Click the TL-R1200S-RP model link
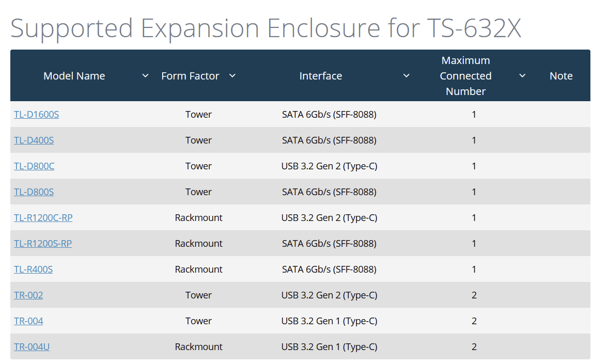The height and width of the screenshot is (364, 593). point(43,244)
